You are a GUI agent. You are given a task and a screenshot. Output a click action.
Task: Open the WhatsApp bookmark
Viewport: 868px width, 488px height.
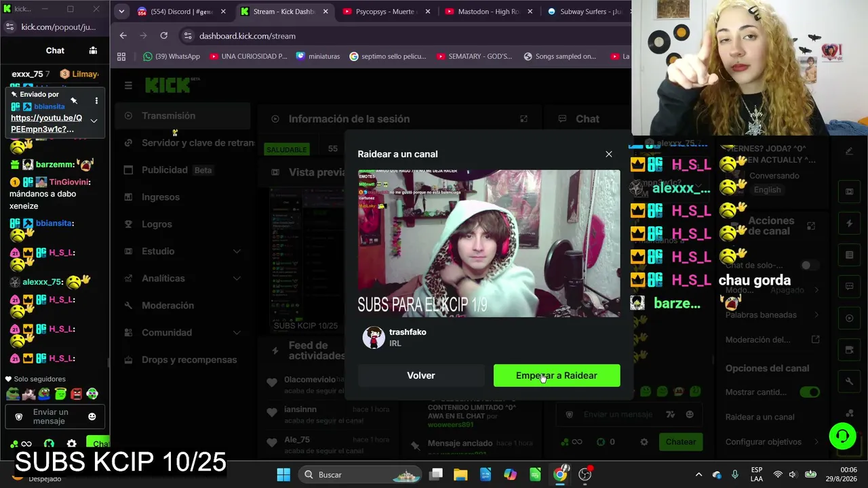(x=172, y=56)
